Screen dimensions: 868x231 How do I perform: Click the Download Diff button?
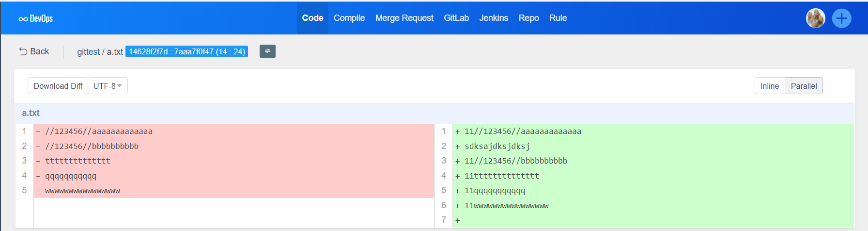point(58,86)
